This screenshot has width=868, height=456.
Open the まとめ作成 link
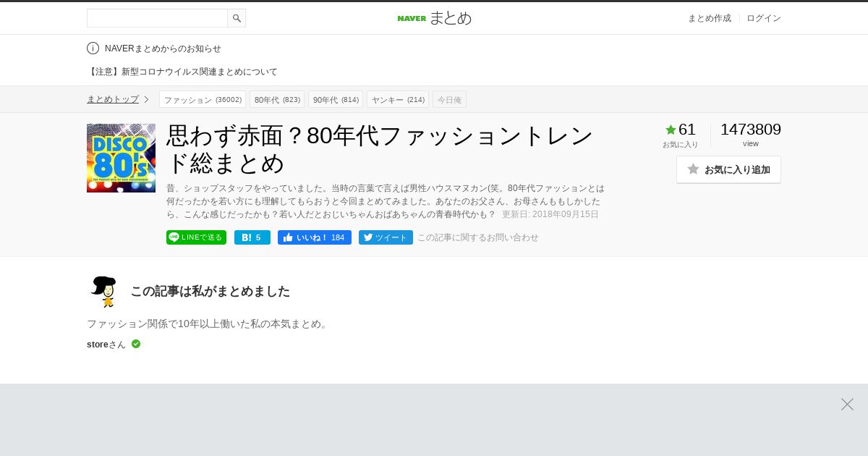(709, 18)
